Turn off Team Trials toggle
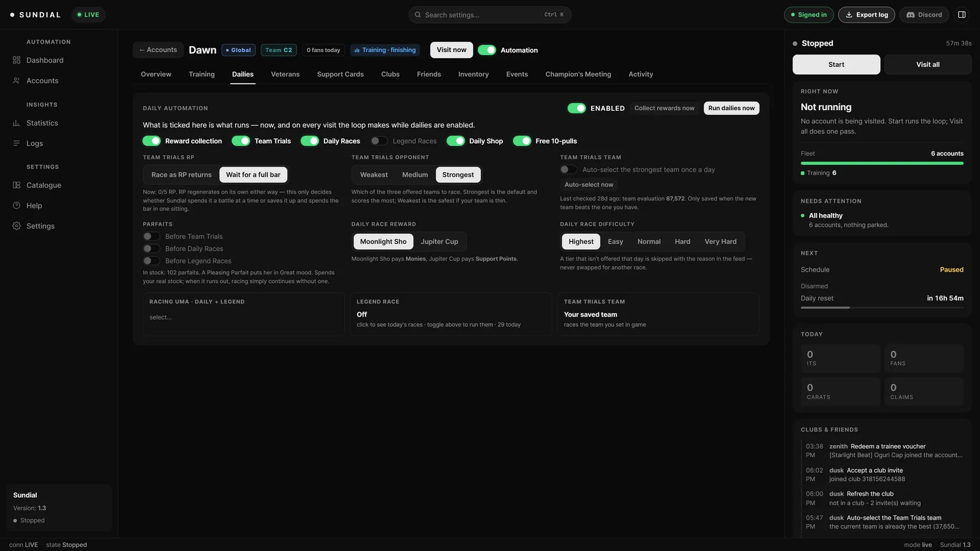Screen dimensions: 980x551 [x=241, y=141]
